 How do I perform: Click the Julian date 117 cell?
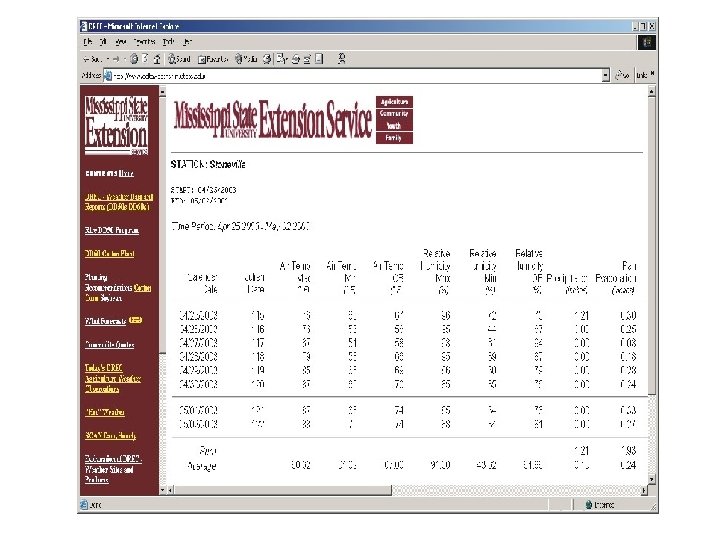coord(258,343)
